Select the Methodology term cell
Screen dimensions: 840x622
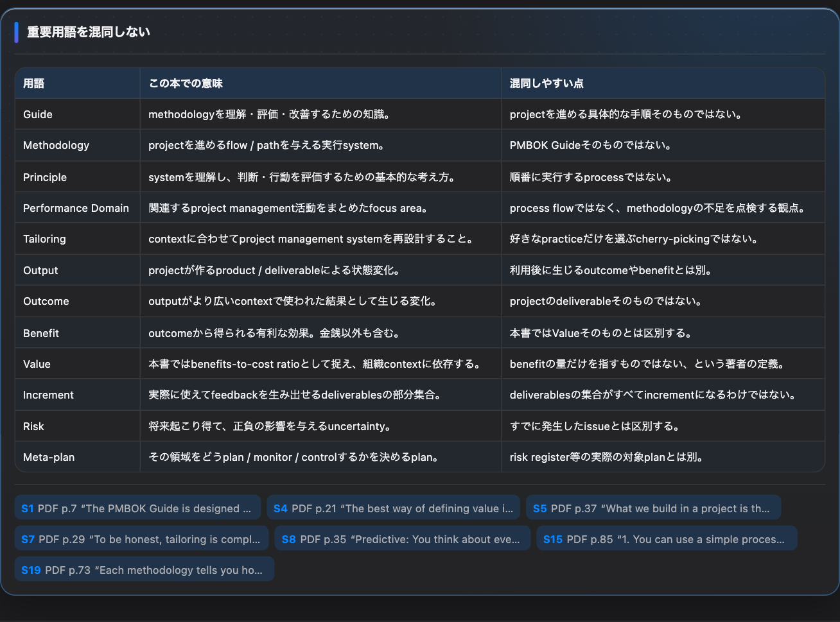click(78, 145)
